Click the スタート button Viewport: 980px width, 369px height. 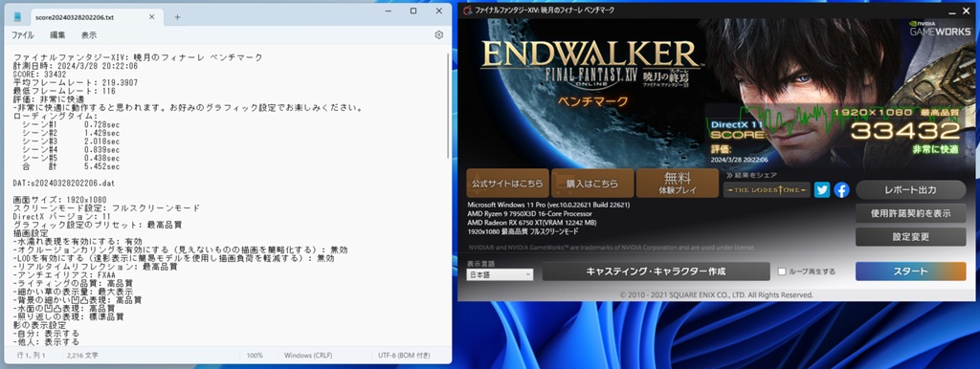911,271
